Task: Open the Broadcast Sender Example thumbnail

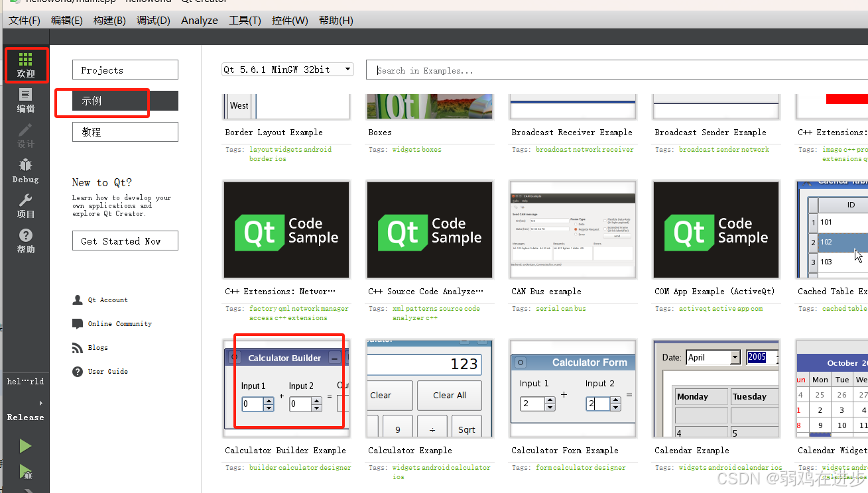Action: coord(716,107)
